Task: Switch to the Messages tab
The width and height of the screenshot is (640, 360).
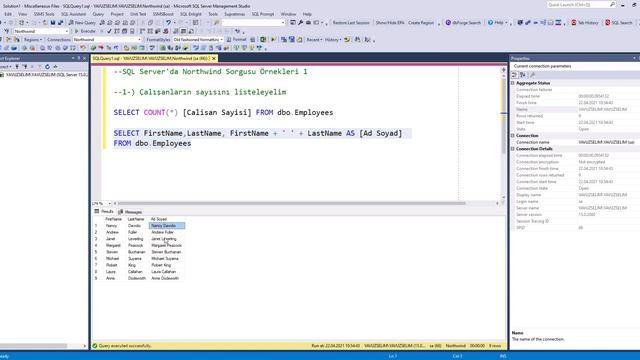Action: pyautogui.click(x=130, y=212)
